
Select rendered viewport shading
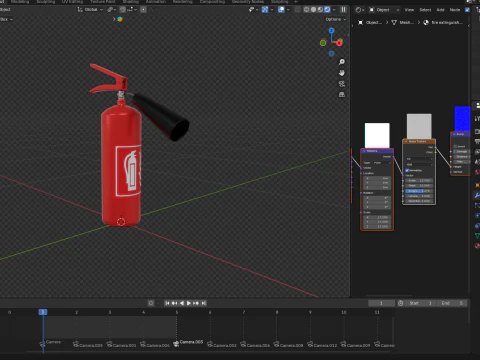[327, 10]
